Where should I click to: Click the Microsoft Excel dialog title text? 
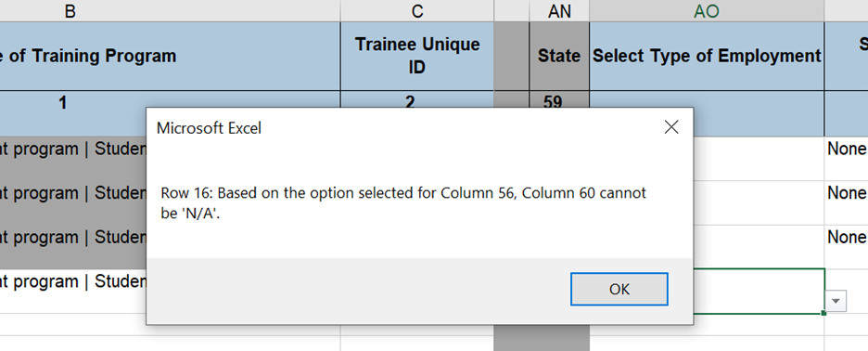pos(209,128)
